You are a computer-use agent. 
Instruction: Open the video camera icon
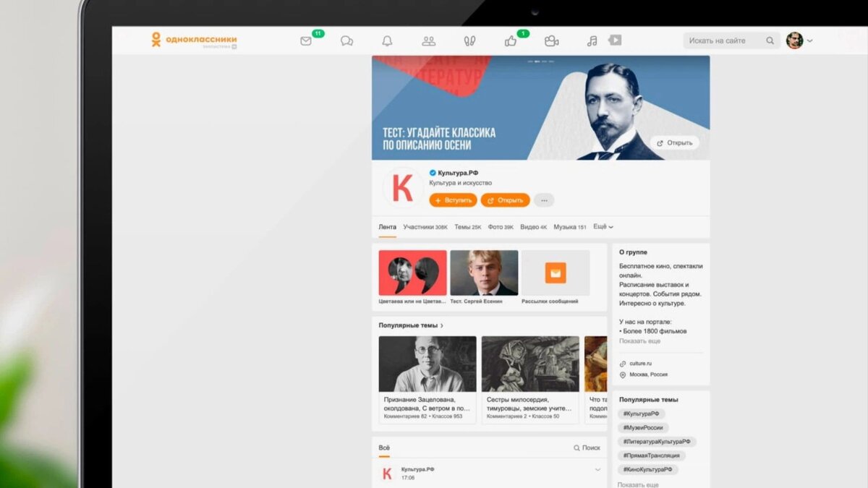pos(552,41)
